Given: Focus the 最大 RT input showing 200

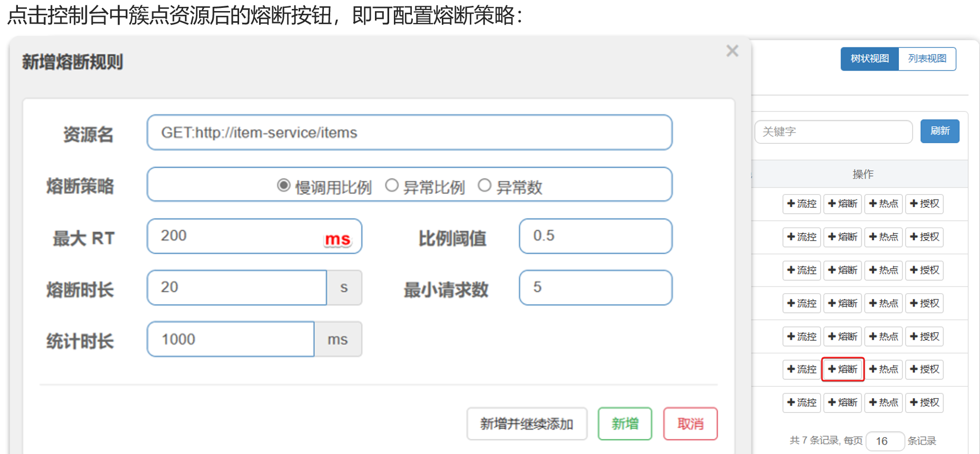Looking at the screenshot, I should [x=254, y=236].
